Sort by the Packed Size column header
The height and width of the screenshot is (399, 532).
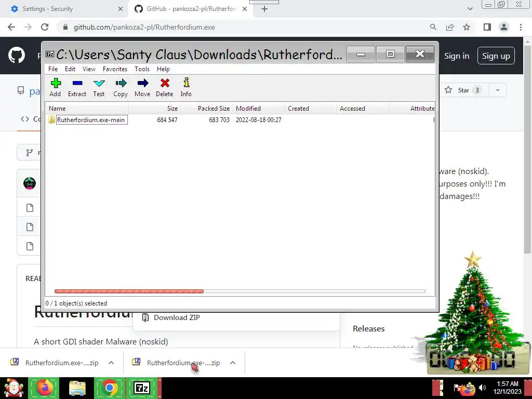coord(207,109)
